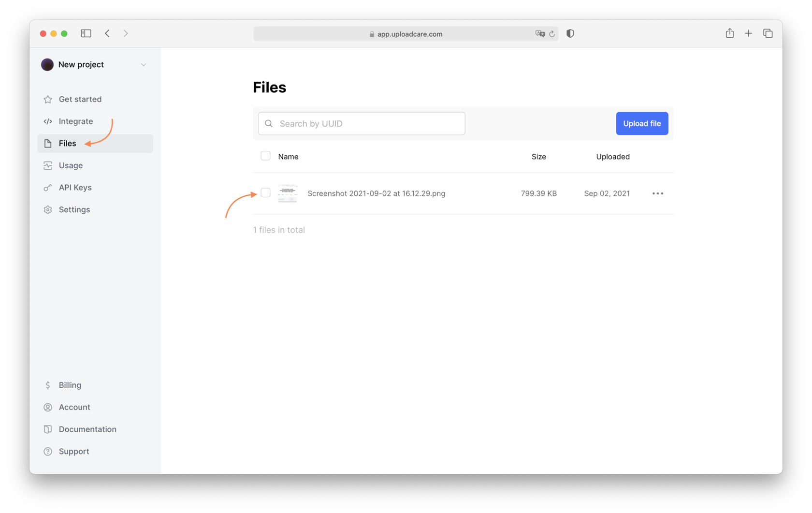812x513 pixels.
Task: Click the magnifier icon in search box
Action: [269, 123]
